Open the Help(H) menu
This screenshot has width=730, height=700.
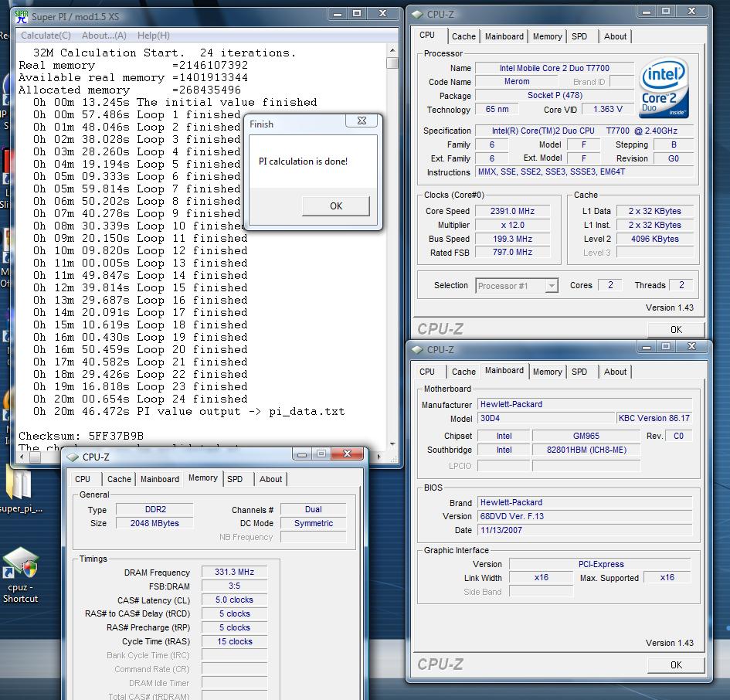click(x=153, y=36)
